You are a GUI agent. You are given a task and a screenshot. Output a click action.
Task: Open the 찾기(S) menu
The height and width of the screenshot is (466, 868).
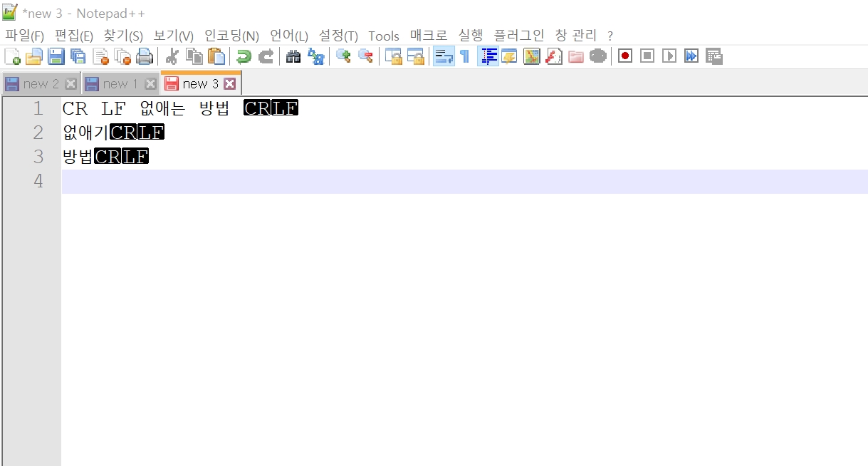[123, 36]
